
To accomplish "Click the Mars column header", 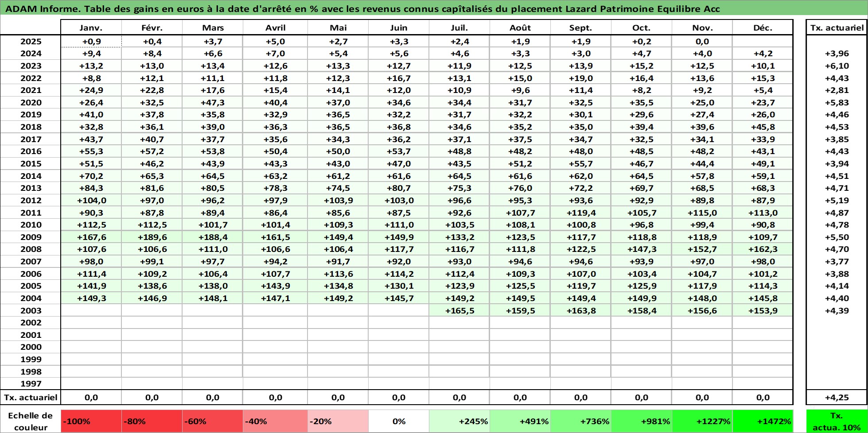I will tap(213, 27).
